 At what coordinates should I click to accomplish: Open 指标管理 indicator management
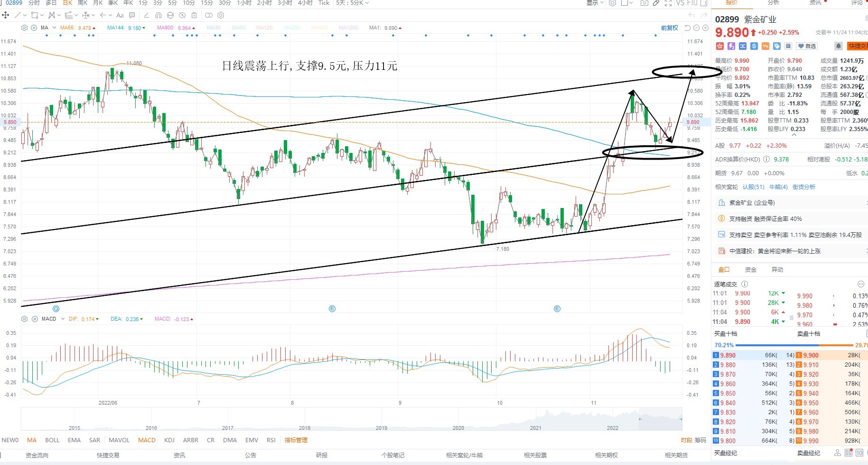coord(296,440)
